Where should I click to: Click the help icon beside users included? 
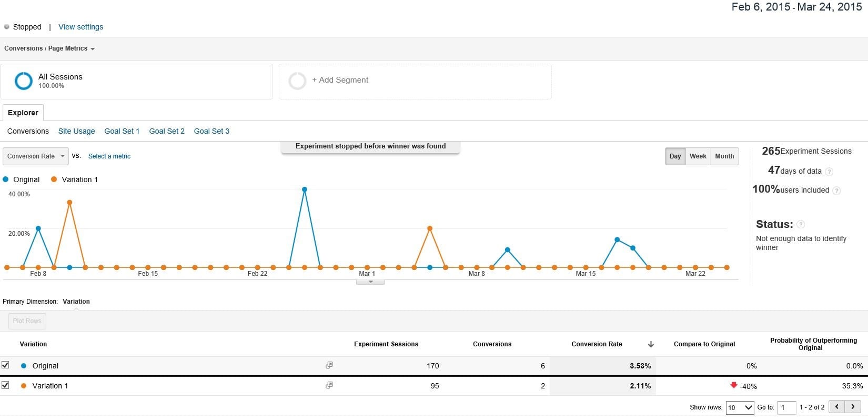pyautogui.click(x=837, y=191)
